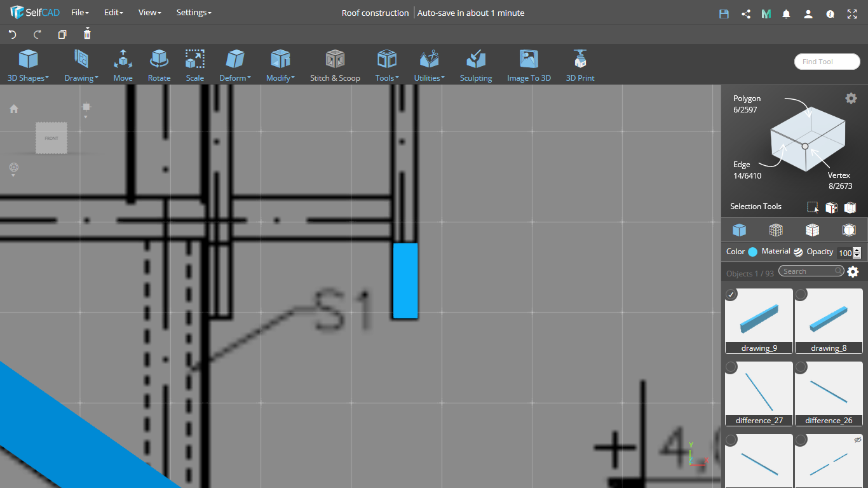Check the difference_26 object selector
The width and height of the screenshot is (868, 488).
tap(801, 367)
